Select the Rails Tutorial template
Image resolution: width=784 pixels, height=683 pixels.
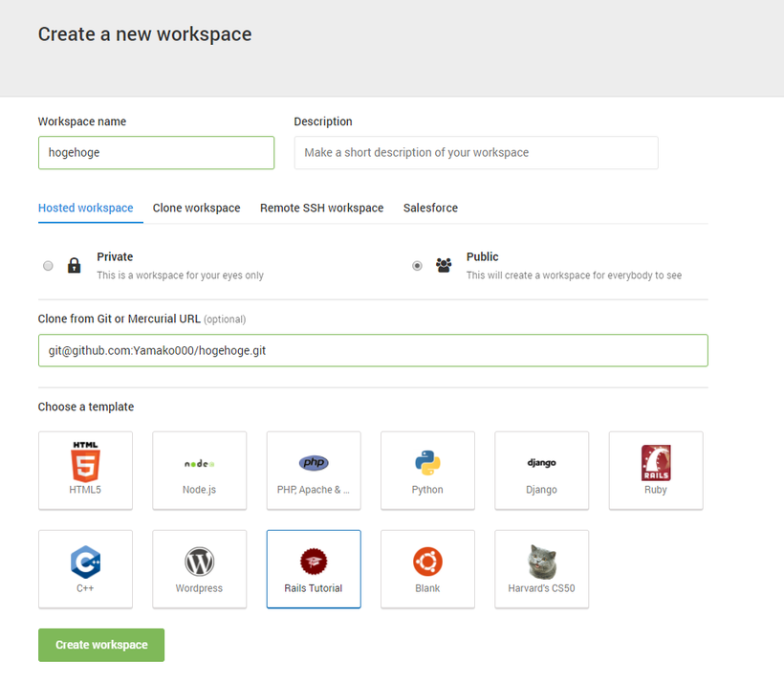point(314,569)
